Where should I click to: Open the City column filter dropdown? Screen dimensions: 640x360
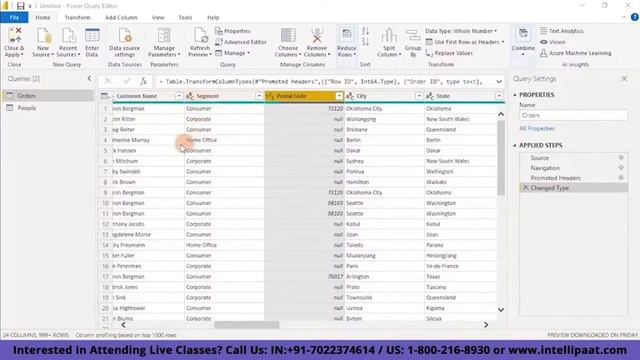[x=419, y=96]
